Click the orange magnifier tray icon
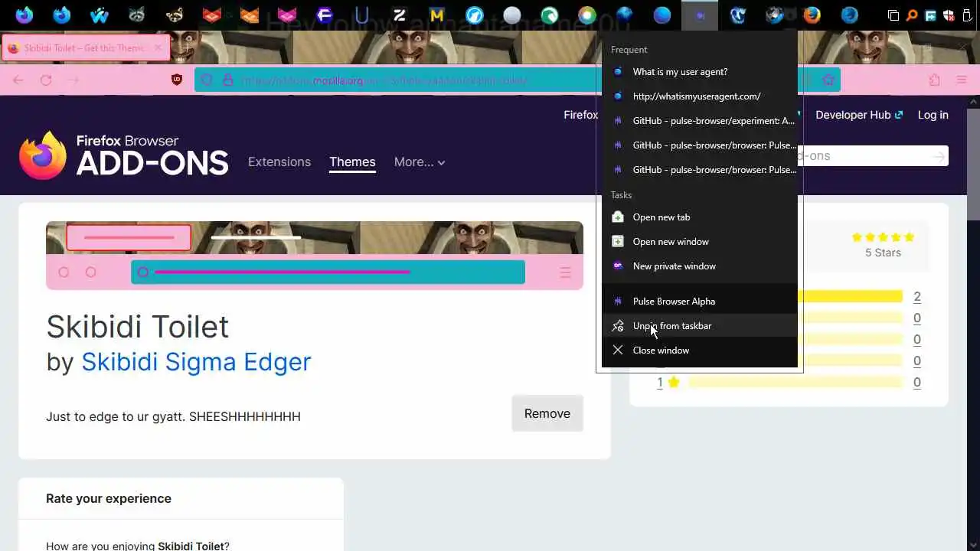 point(912,15)
